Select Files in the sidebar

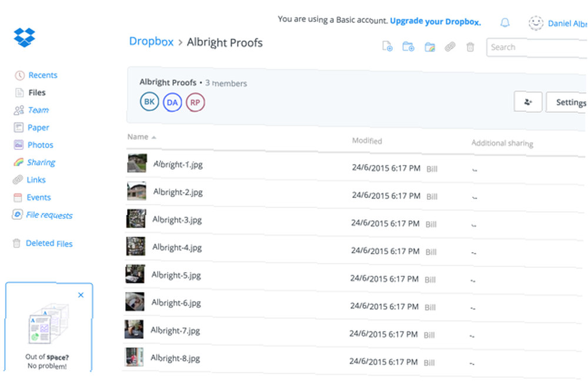click(36, 92)
